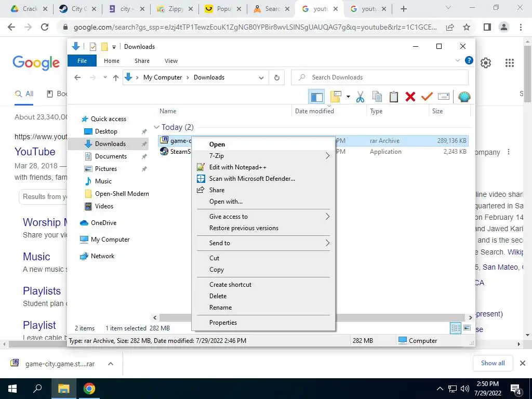Click the envelope Email toolbar icon

[x=444, y=97]
